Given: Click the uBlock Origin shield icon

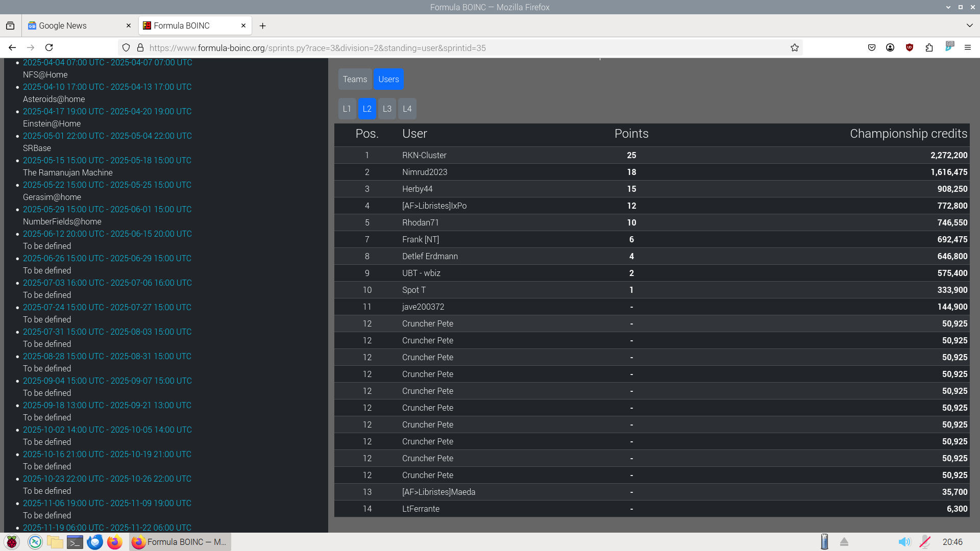Looking at the screenshot, I should (909, 47).
